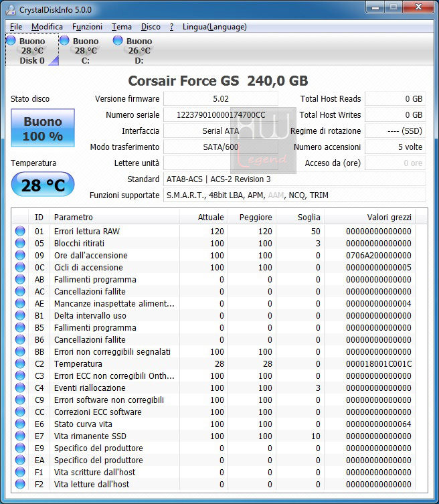Click raw value 00000000000064
Image resolution: width=439 pixels, height=504 pixels.
tap(379, 424)
